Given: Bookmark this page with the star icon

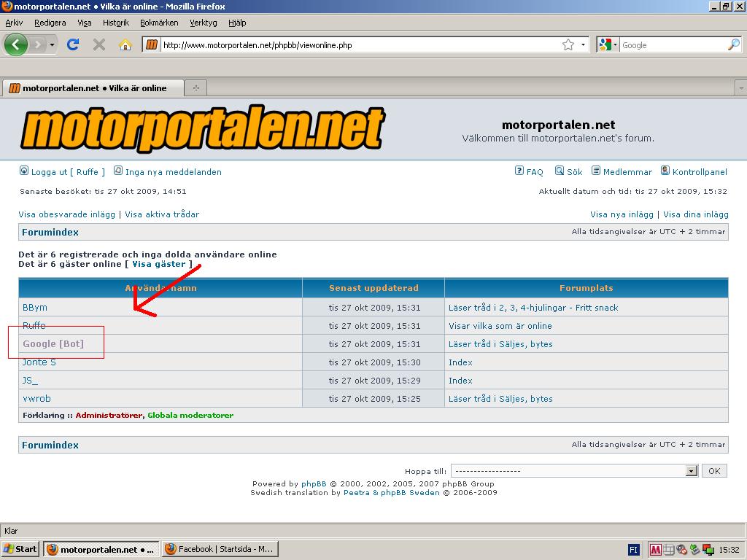Looking at the screenshot, I should click(568, 44).
